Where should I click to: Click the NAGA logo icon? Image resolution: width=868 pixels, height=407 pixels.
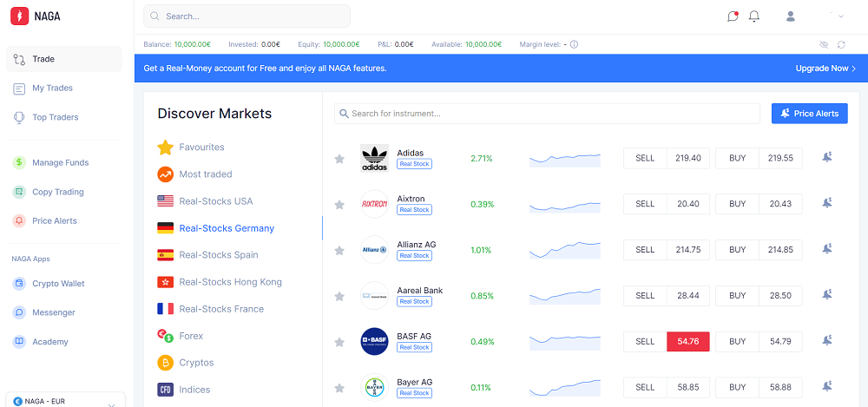[19, 16]
